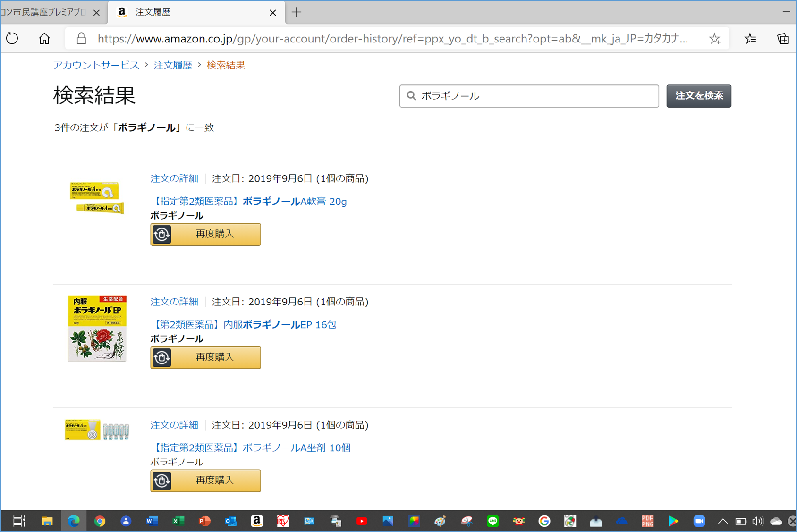Viewport: 797px width, 532px height.
Task: Open the IRIS app taskbar icon
Action: [283, 521]
